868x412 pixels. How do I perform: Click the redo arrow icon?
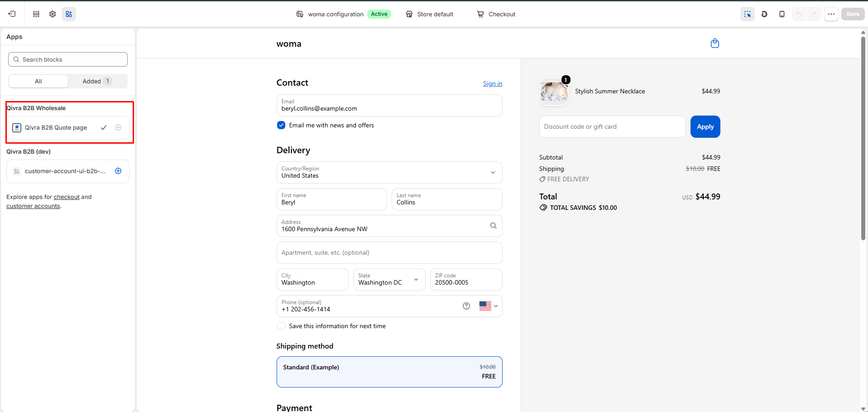[x=814, y=14]
